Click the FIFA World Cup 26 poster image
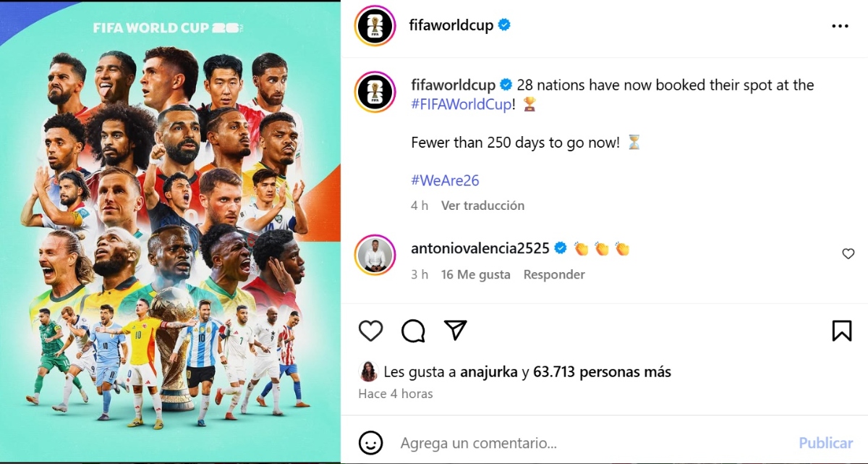This screenshot has width=868, height=464. [171, 232]
